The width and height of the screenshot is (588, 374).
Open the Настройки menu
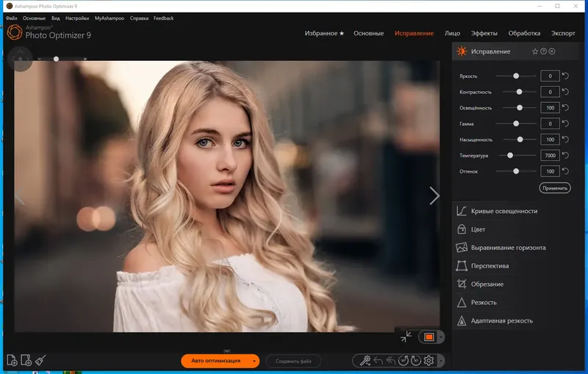[77, 18]
